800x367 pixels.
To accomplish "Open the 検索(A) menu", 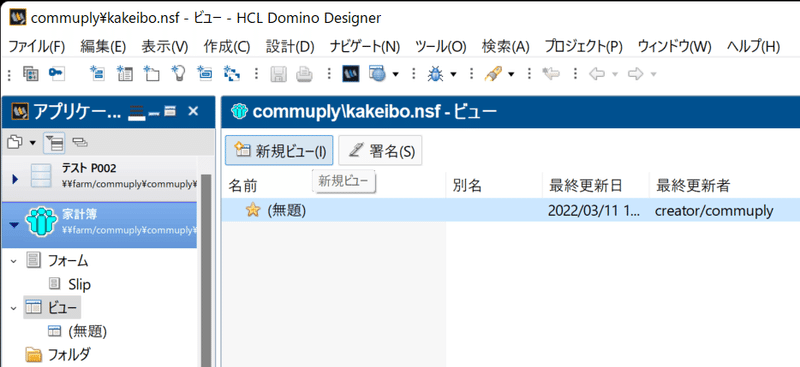I will click(506, 47).
